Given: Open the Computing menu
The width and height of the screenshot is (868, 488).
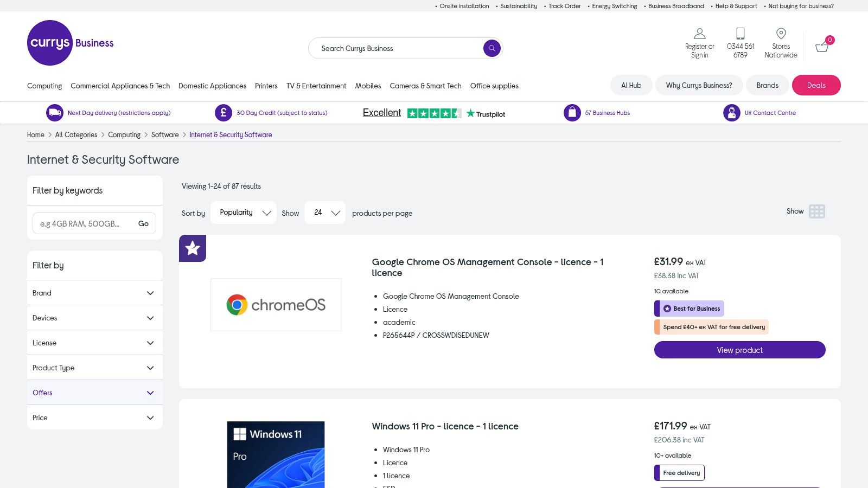Looking at the screenshot, I should (x=44, y=86).
